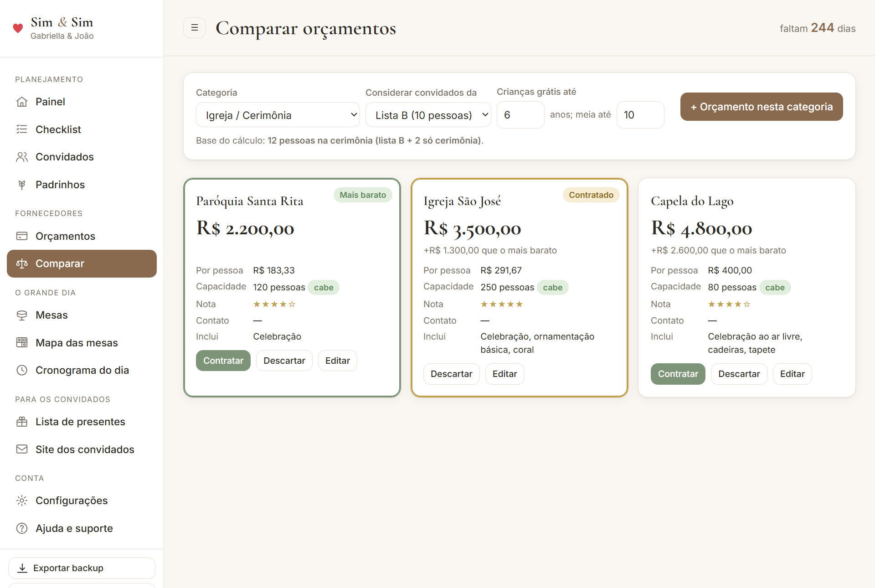Toggle the sidebar hamburger menu button
Image resolution: width=875 pixels, height=588 pixels.
point(195,28)
